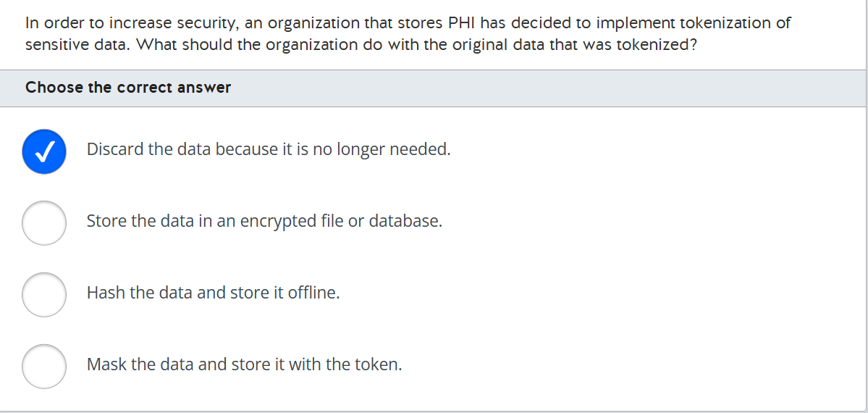This screenshot has height=413, width=868.
Task: Click the 'Store the data in an encrypted file' answer text
Action: (264, 221)
